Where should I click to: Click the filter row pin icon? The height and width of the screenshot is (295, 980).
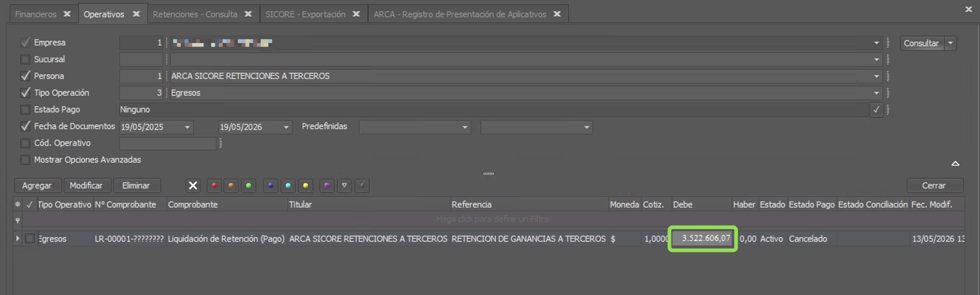(18, 220)
